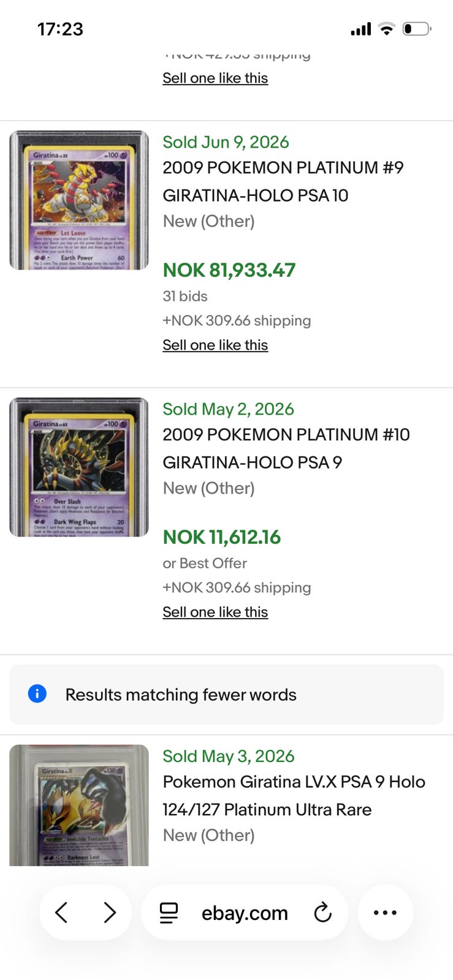Click the topmost Sell one like this link
Viewport: 453px width, 980px height.
[x=215, y=78]
